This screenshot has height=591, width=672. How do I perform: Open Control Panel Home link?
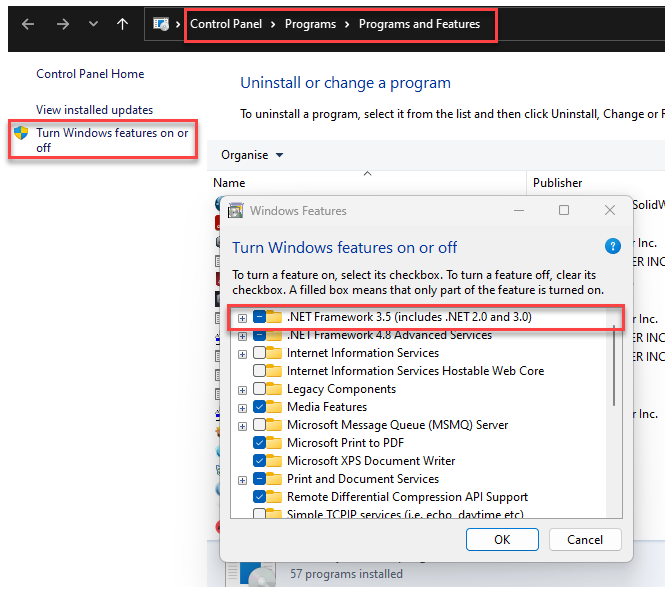pos(90,74)
